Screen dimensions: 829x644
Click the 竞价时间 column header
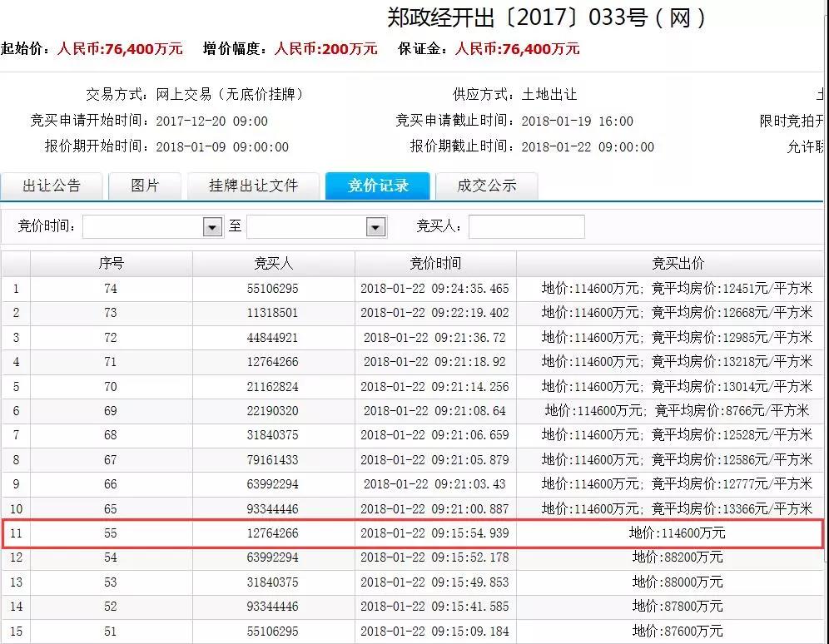tap(434, 264)
